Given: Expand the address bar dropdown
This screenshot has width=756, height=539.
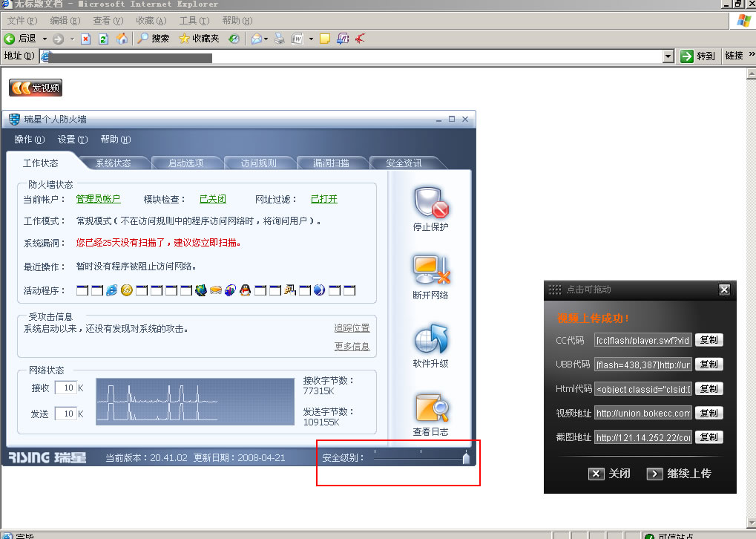Looking at the screenshot, I should [668, 56].
